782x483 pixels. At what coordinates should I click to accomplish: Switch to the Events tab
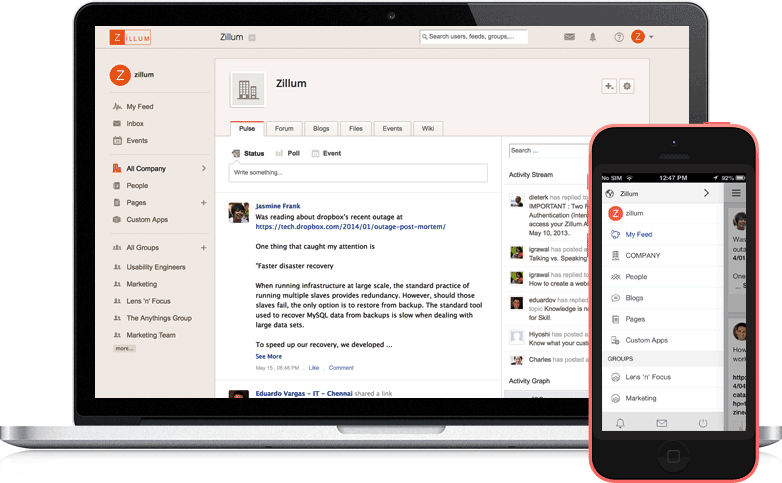(x=392, y=128)
